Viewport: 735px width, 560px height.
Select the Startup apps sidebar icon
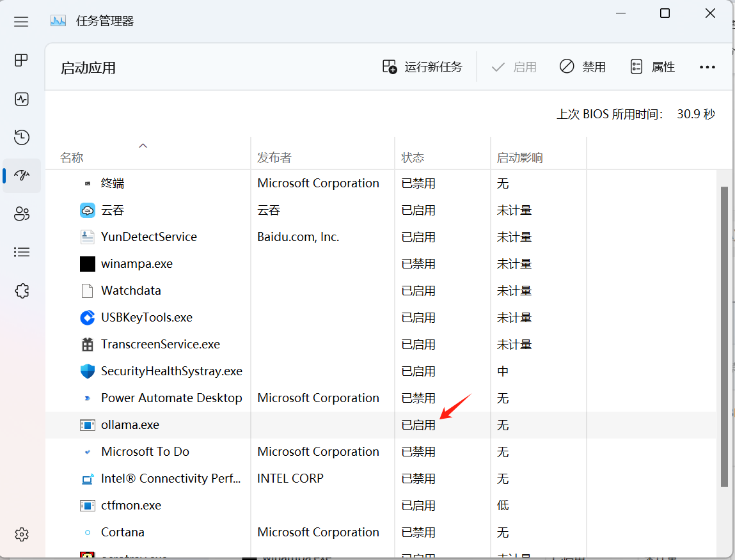coord(22,176)
